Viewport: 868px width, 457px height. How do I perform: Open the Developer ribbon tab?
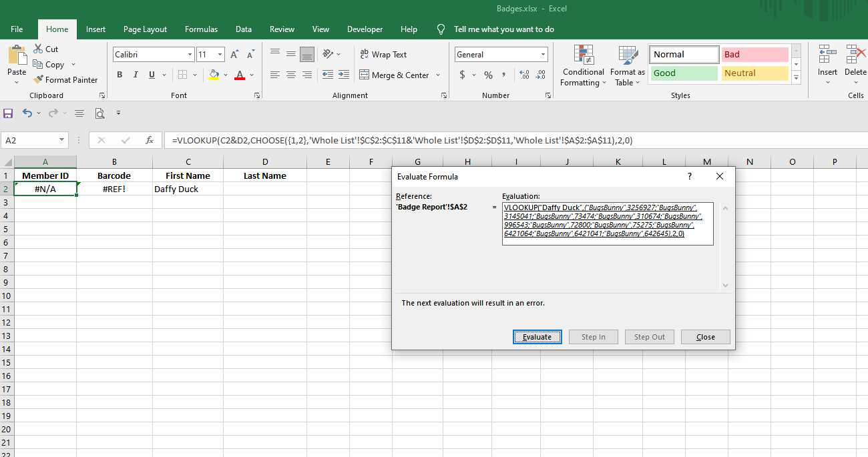coord(365,29)
